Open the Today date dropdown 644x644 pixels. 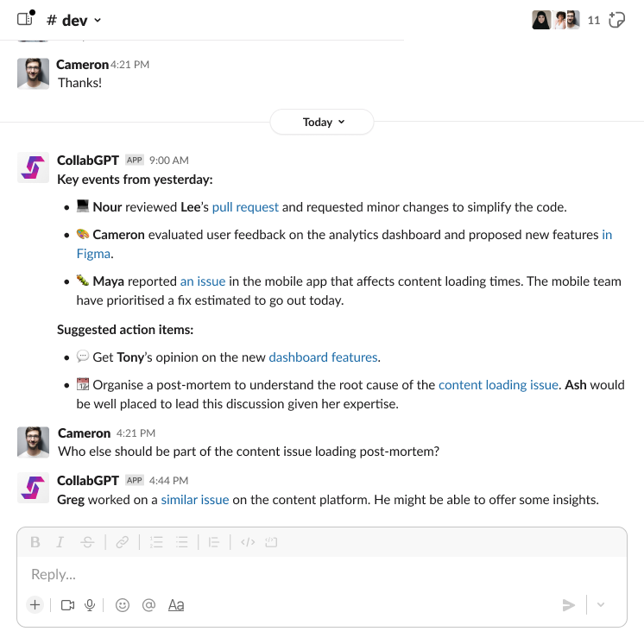coord(322,122)
